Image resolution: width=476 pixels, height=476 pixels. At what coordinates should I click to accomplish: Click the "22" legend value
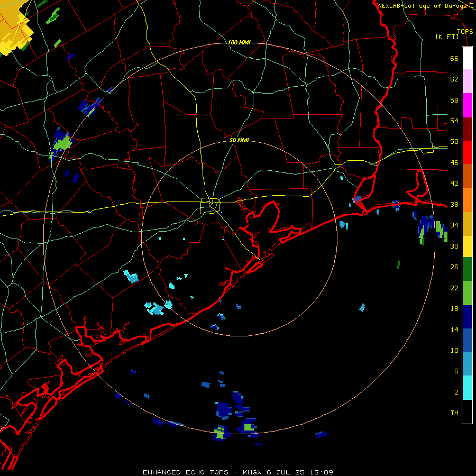coord(454,288)
